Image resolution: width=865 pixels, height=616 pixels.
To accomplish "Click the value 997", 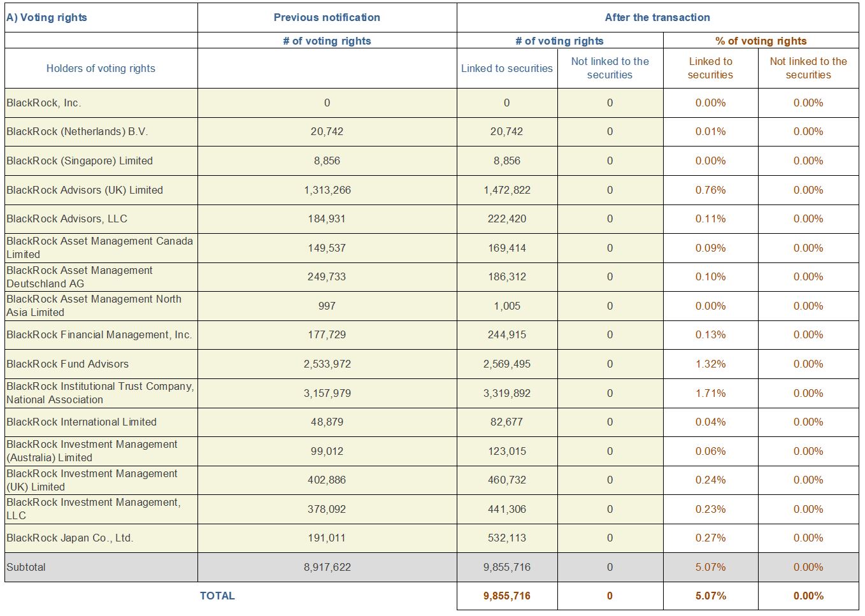I will point(327,306).
